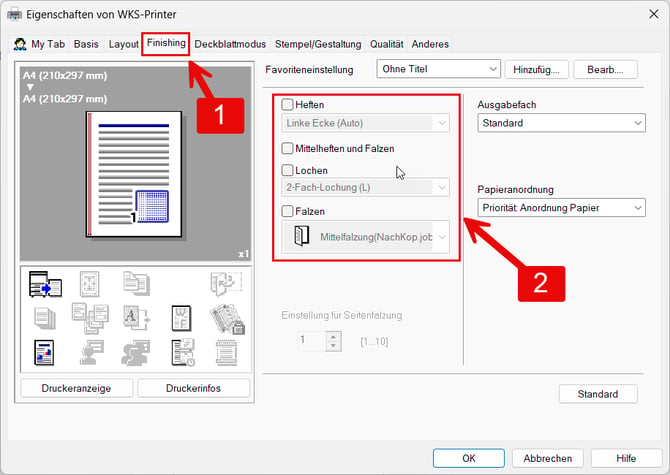Open the Favoriteneinstellung 'Ohne Titel' dropdown
Viewport: 670px width, 475px height.
pos(438,69)
